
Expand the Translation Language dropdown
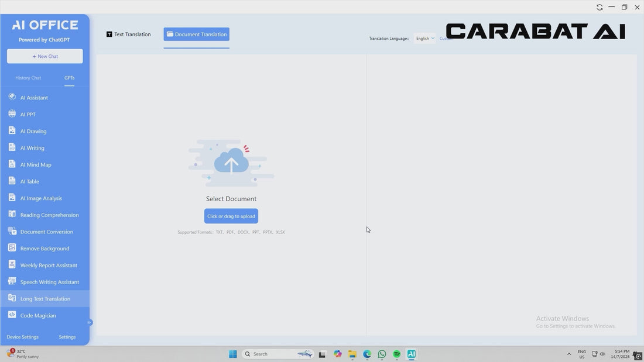[x=425, y=39]
